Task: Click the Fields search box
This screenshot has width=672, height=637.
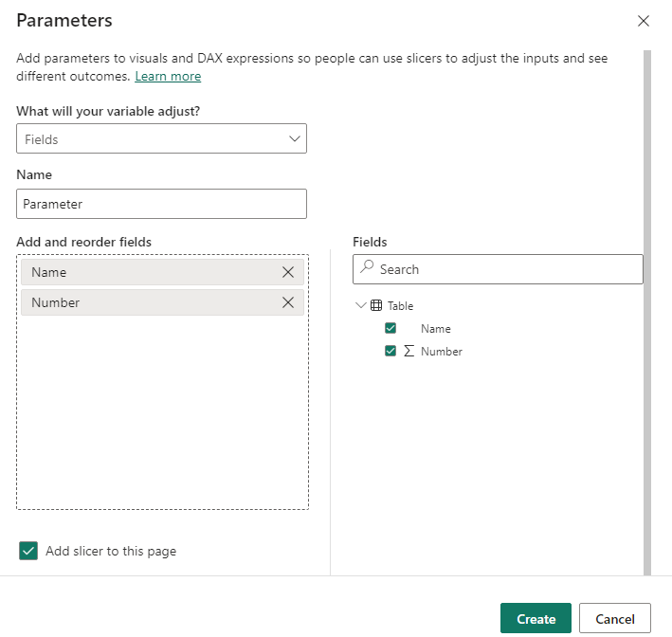Action: point(498,269)
